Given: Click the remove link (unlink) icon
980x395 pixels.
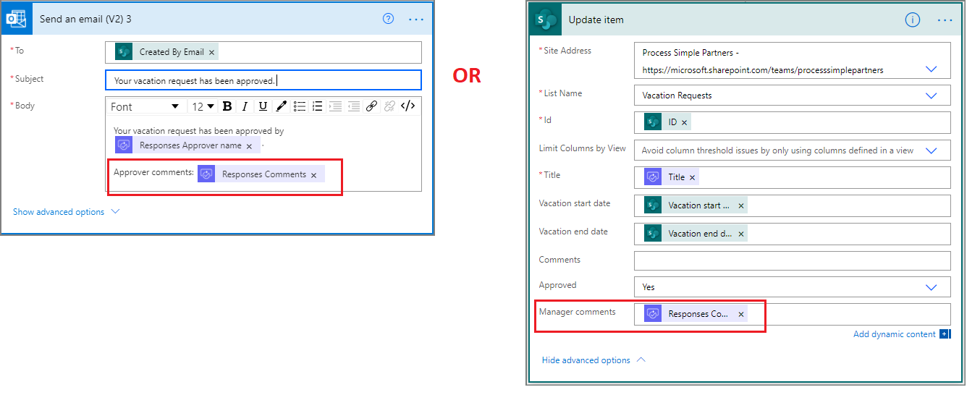Looking at the screenshot, I should [389, 106].
